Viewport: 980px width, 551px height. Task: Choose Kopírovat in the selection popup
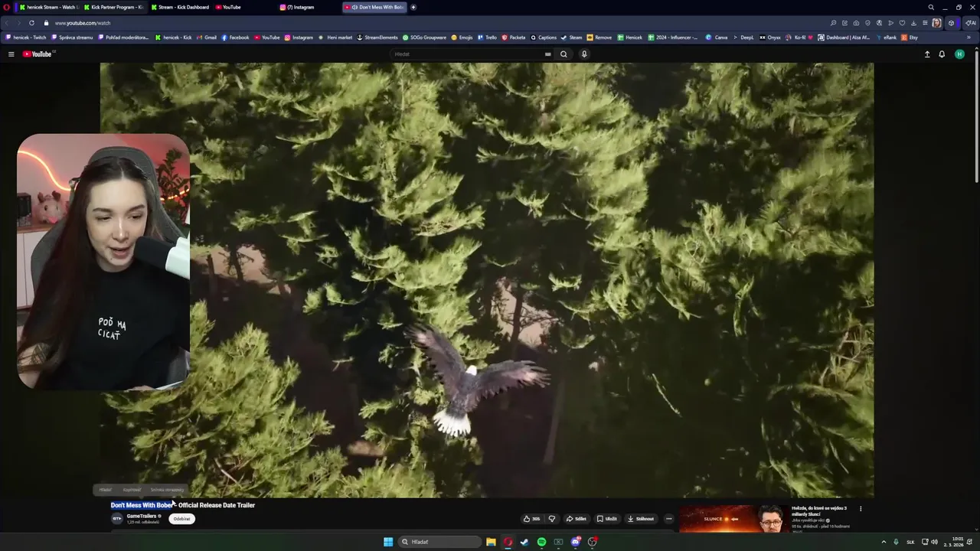click(132, 490)
